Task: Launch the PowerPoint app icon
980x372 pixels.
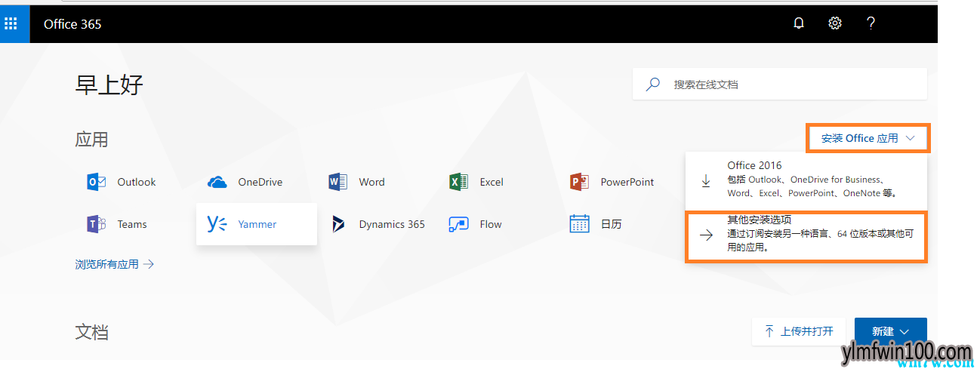Action: pyautogui.click(x=579, y=182)
